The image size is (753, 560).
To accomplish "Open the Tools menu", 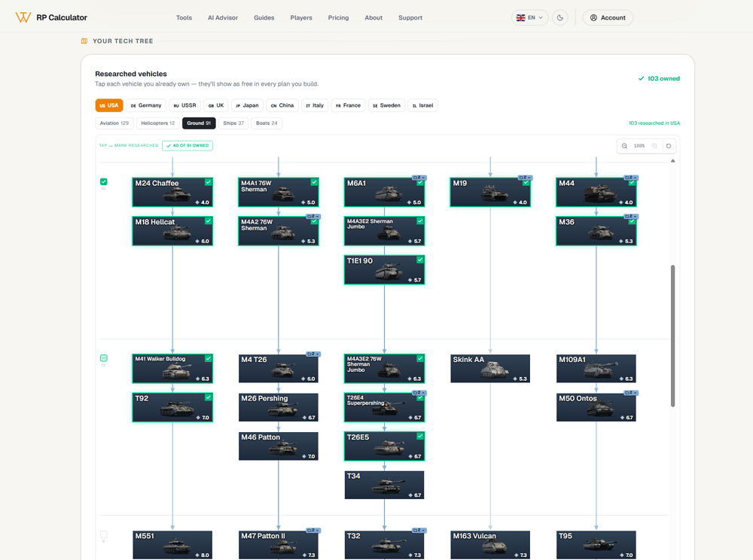I will [184, 18].
